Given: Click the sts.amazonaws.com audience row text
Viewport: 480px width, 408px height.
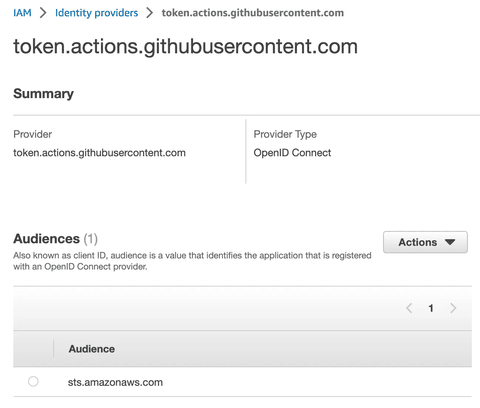Looking at the screenshot, I should click(115, 382).
